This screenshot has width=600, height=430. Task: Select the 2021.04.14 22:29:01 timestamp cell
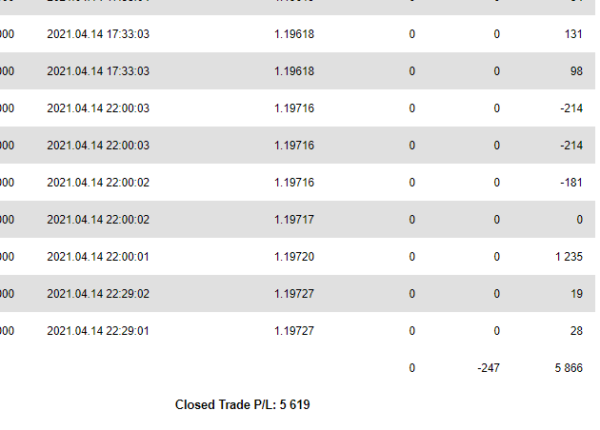coord(98,331)
